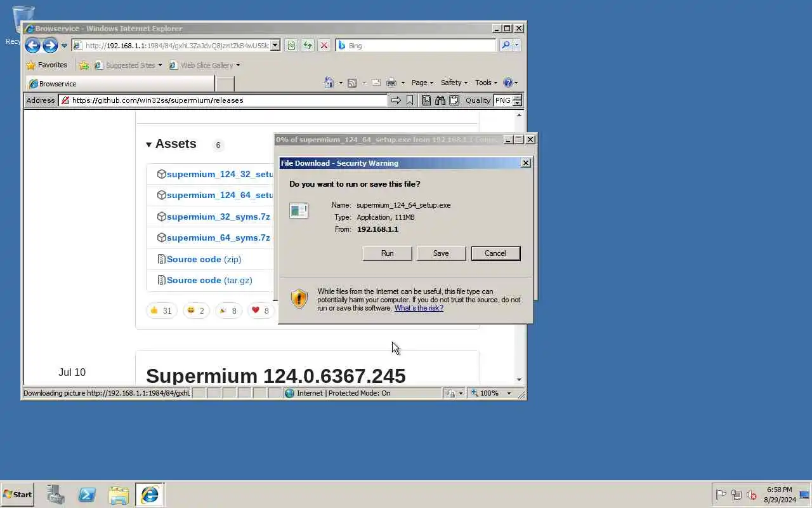This screenshot has height=508, width=812.
Task: Close the File Download Security Warning dialog
Action: pyautogui.click(x=525, y=163)
